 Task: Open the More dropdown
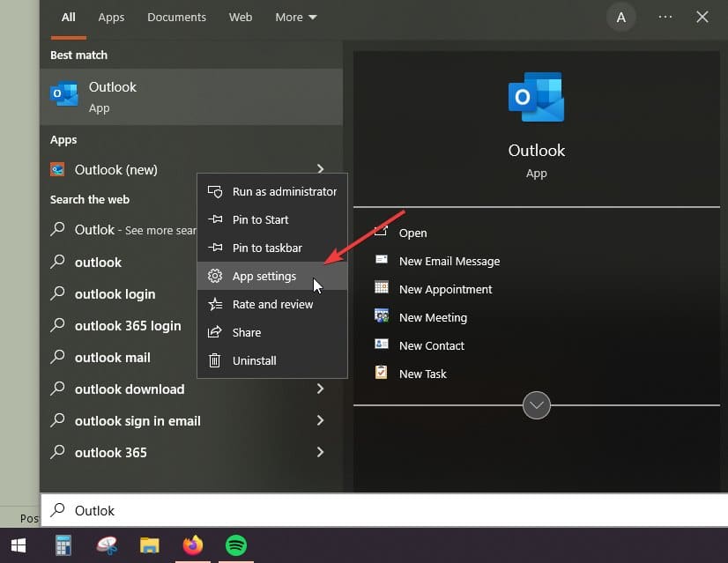(x=296, y=17)
